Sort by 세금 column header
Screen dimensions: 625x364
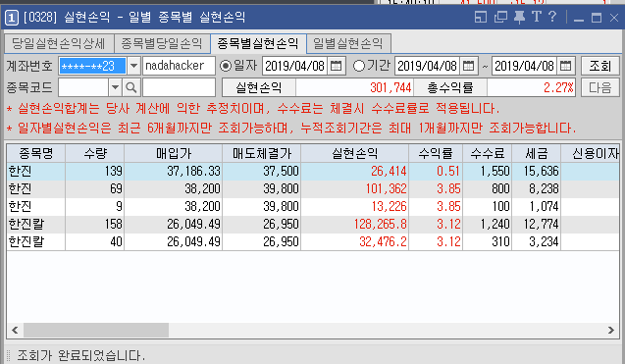coord(537,153)
